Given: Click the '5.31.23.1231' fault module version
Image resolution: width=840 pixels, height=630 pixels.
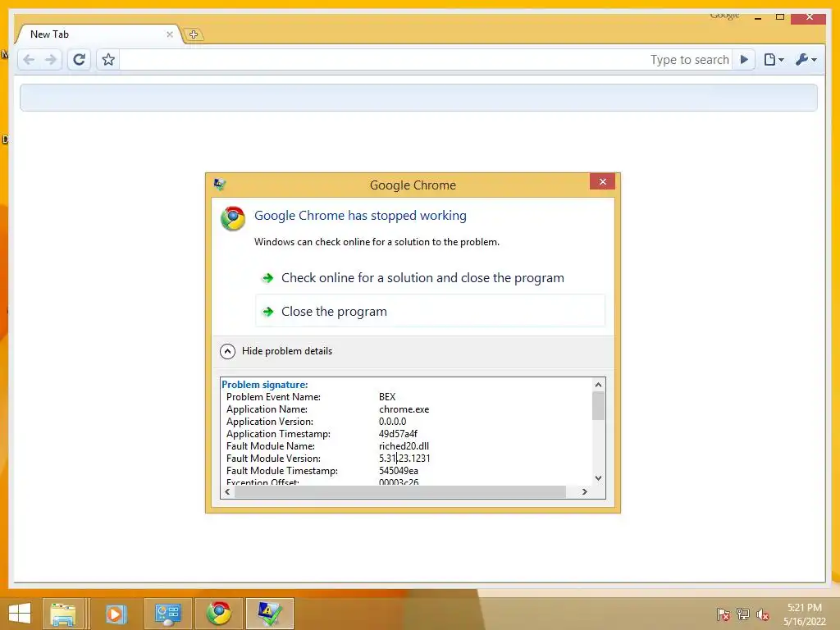Looking at the screenshot, I should click(x=404, y=459).
